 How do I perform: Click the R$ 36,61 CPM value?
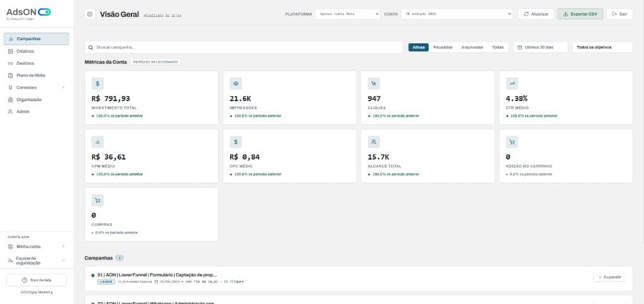tap(108, 157)
